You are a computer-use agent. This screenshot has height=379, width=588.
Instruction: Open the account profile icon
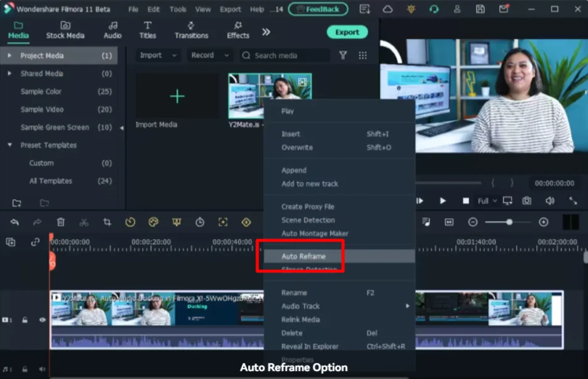coord(457,9)
